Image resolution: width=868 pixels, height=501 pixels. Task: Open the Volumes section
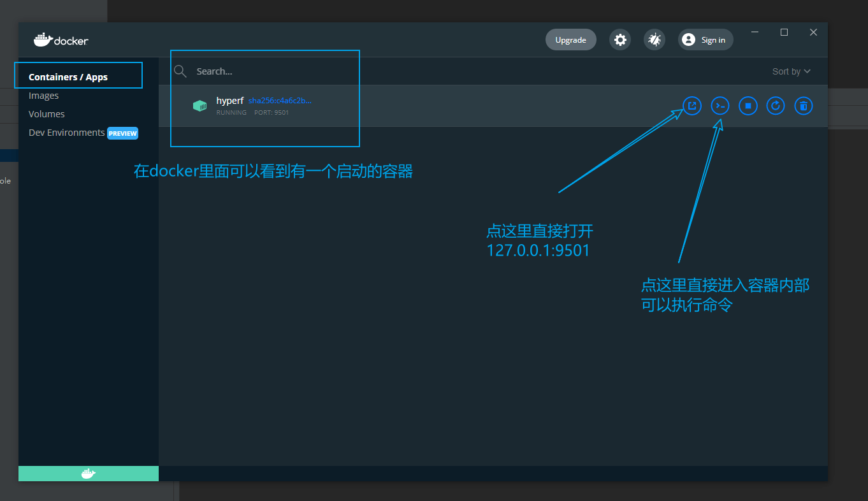click(x=47, y=114)
